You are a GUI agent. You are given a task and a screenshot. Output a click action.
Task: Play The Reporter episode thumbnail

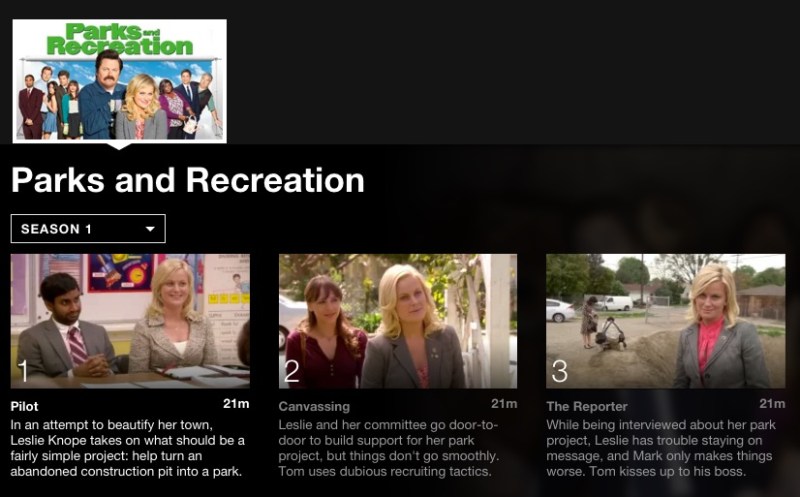pyautogui.click(x=666, y=321)
